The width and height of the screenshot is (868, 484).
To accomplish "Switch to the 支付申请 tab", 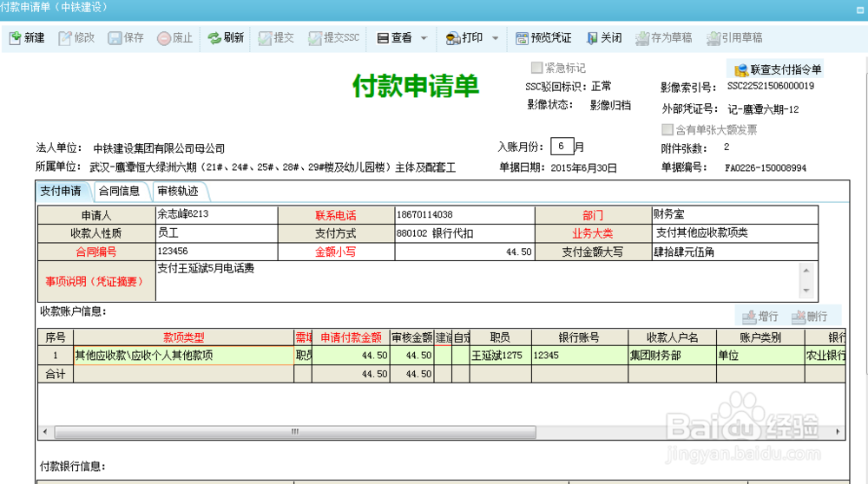I will coord(62,191).
